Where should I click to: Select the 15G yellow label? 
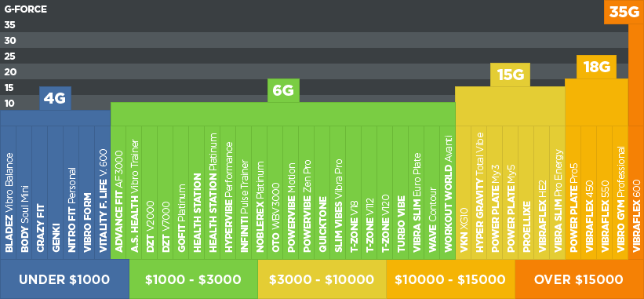(510, 75)
